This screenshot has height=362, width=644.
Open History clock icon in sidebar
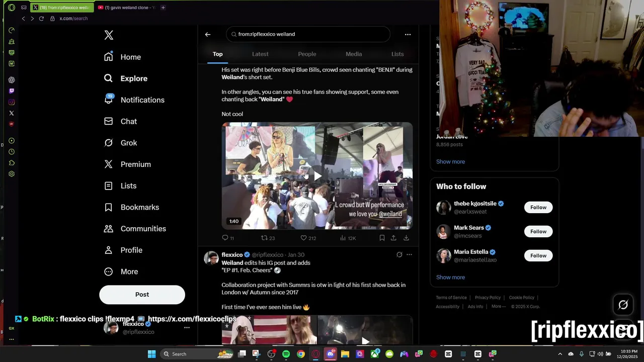(x=12, y=152)
